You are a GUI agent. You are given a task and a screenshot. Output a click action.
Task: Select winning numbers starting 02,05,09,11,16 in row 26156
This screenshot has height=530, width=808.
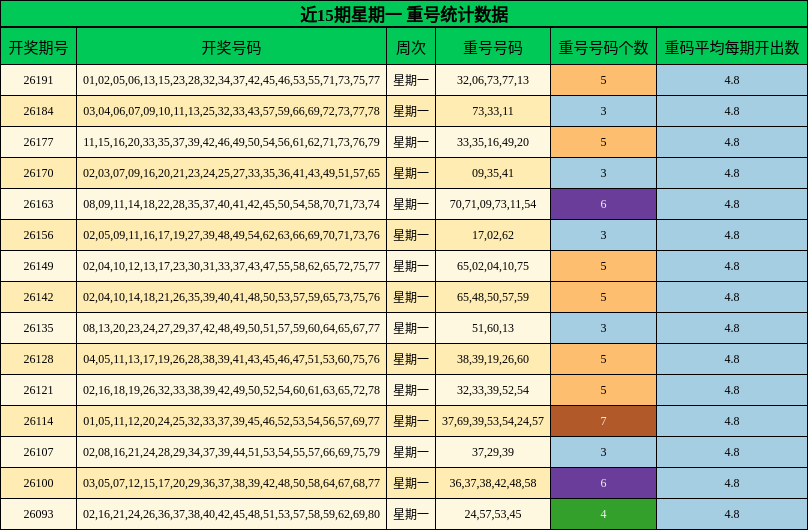click(231, 235)
